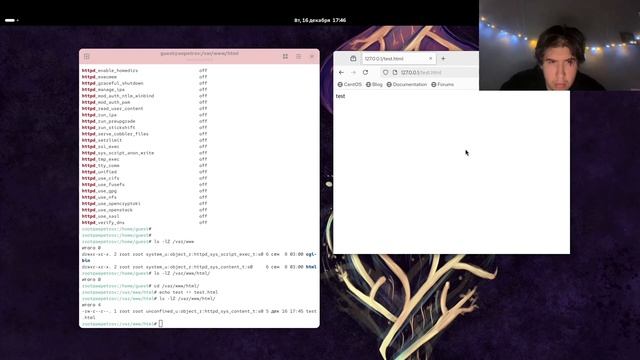Click the Activities workspace indicator in top bar

point(11,20)
